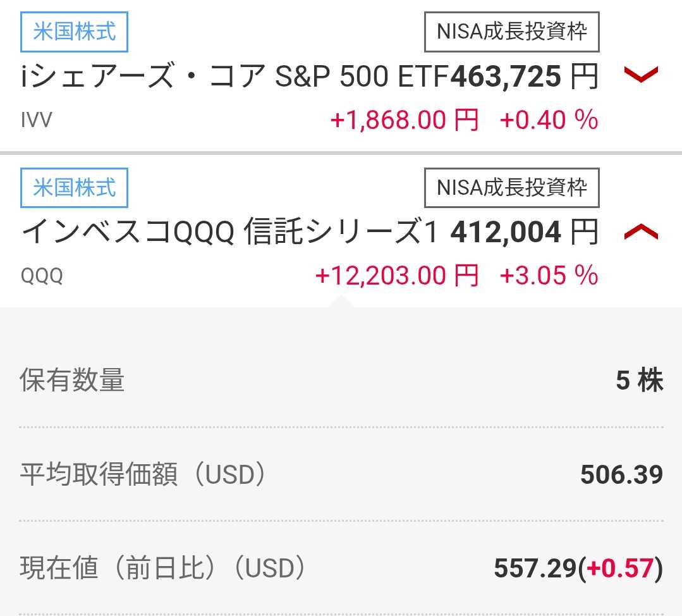
Task: Open the iシェアーズ・コア S&P 500 ETF name
Action: 234,77
